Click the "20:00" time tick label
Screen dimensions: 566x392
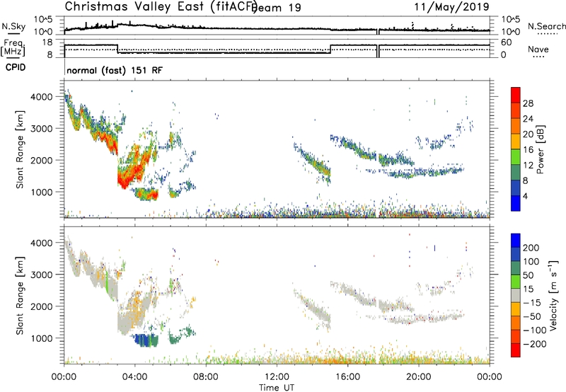click(x=419, y=377)
